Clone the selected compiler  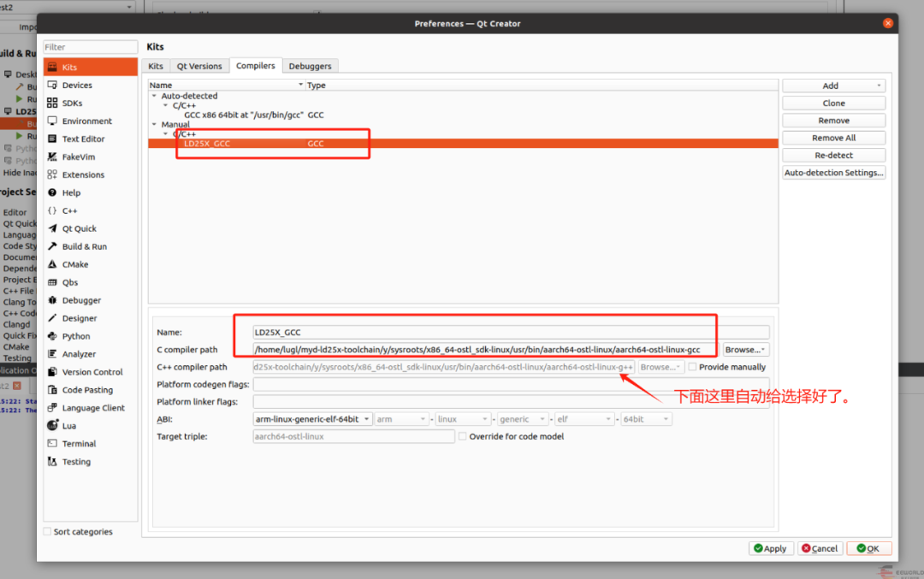833,103
